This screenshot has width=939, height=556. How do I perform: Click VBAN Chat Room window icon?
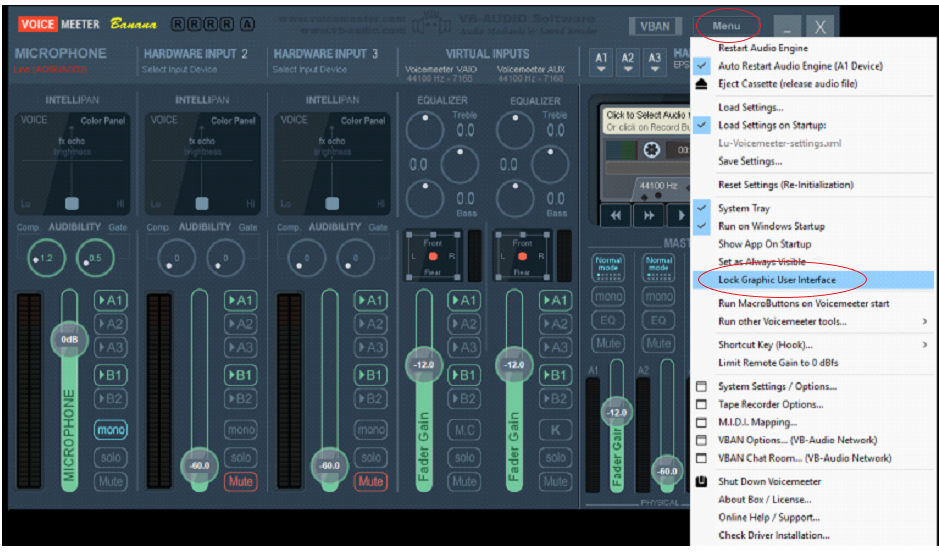tap(702, 458)
